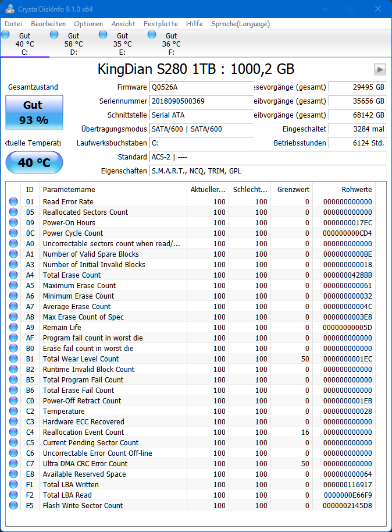Click the Übertragungsmodus field SATA/600
The width and height of the screenshot is (392, 532).
(x=201, y=129)
